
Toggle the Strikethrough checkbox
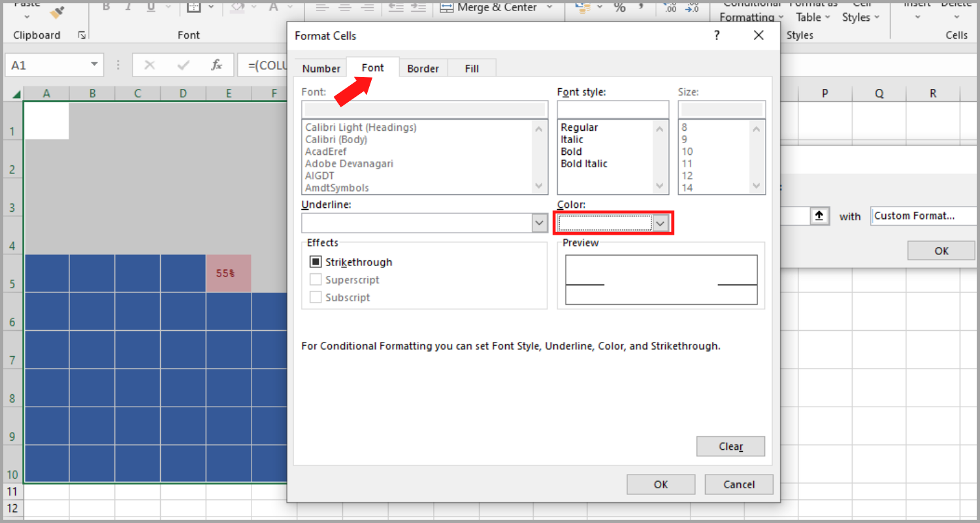[x=316, y=262]
